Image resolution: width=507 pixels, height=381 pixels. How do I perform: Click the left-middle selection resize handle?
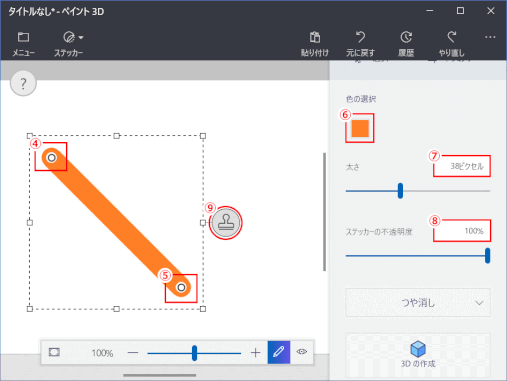(x=30, y=222)
